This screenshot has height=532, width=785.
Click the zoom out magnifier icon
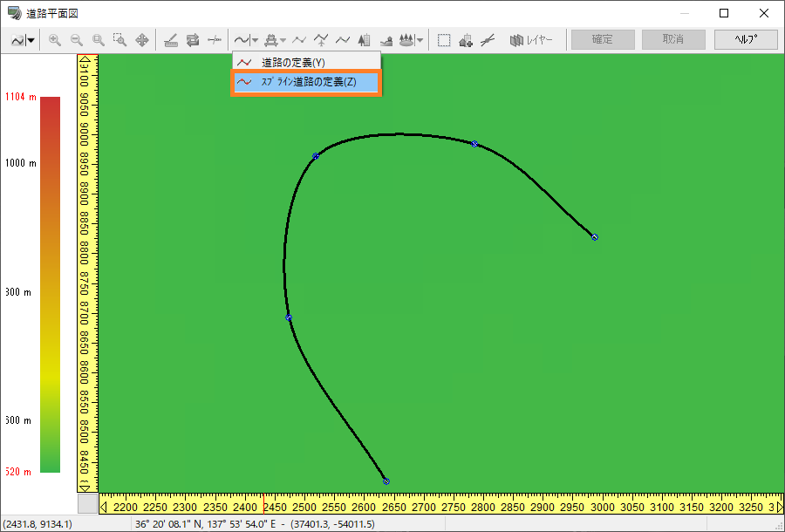[x=77, y=40]
